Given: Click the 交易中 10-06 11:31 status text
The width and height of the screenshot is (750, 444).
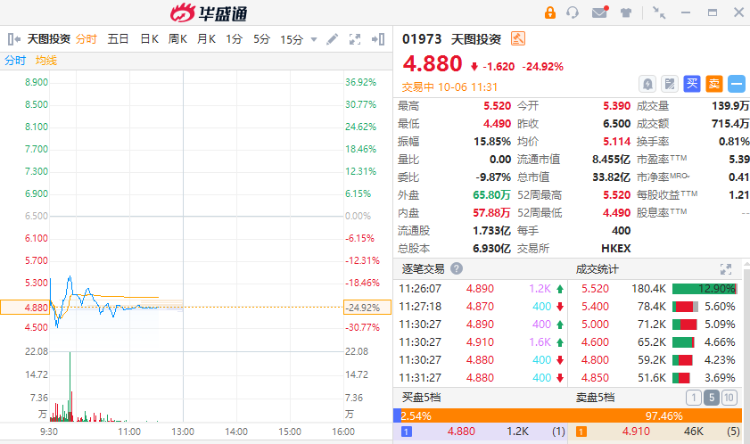Looking at the screenshot, I should click(x=450, y=87).
